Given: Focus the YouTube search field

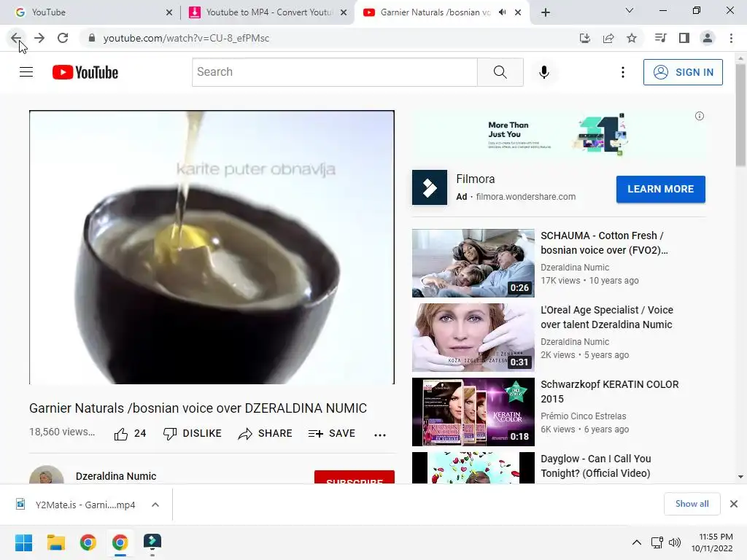Looking at the screenshot, I should tap(334, 72).
